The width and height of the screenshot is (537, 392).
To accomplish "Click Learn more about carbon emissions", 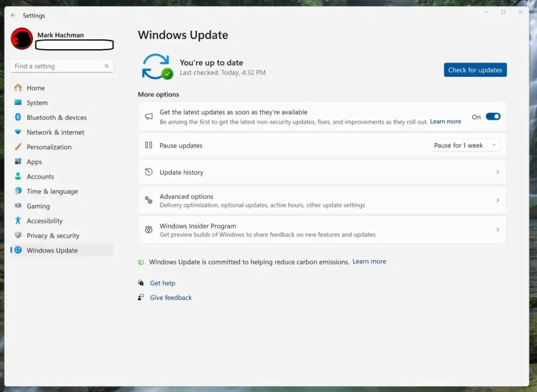I will click(x=369, y=262).
